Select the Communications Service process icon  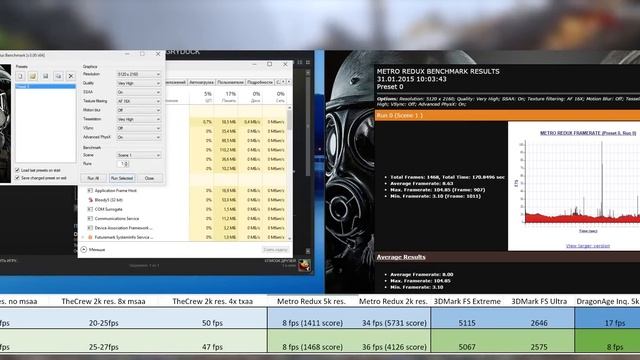click(90, 219)
